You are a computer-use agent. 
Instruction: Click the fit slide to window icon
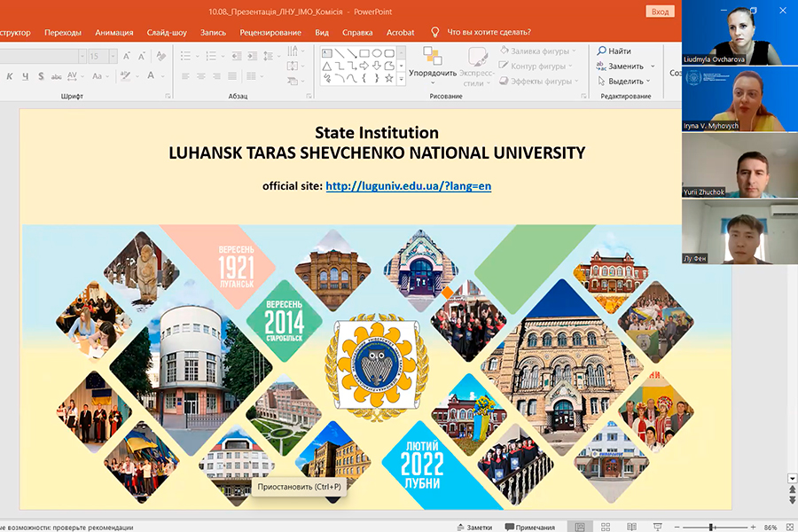[789, 527]
